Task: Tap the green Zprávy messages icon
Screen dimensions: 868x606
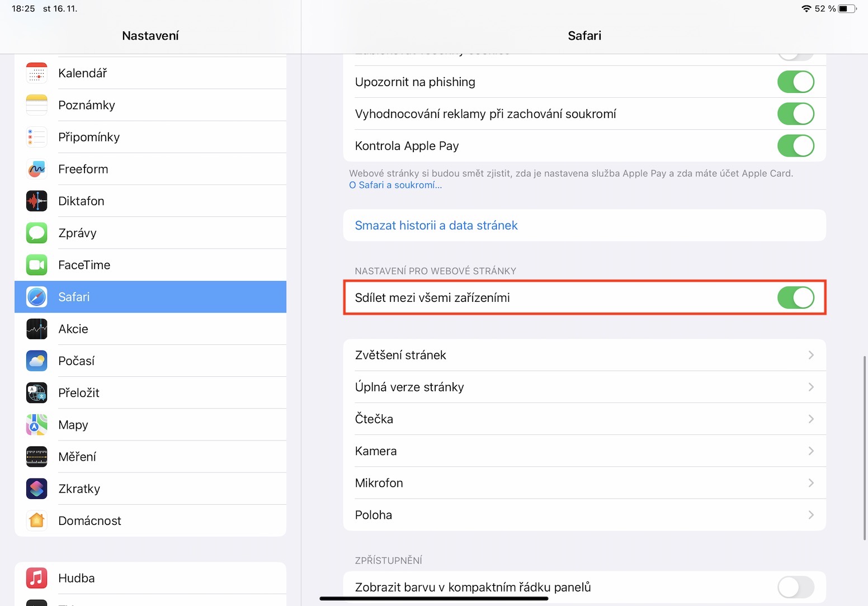Action: tap(37, 233)
